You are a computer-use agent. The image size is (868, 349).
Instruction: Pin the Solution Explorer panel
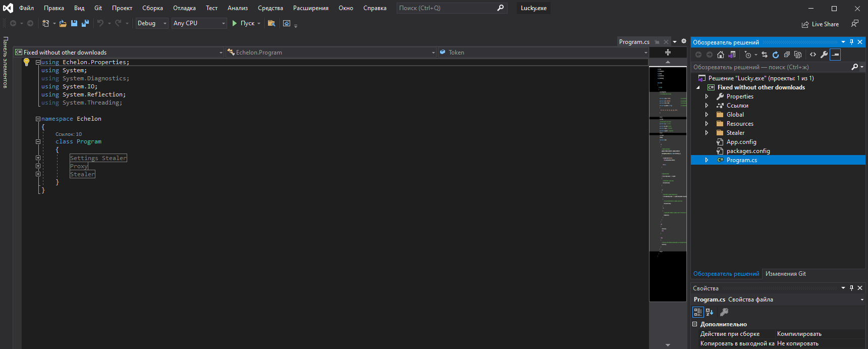coord(852,42)
